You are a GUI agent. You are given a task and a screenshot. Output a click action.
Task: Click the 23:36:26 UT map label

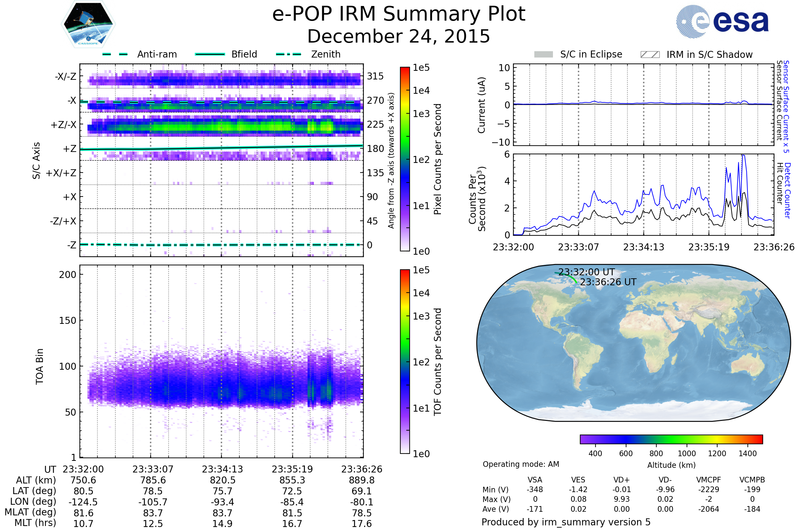point(608,282)
